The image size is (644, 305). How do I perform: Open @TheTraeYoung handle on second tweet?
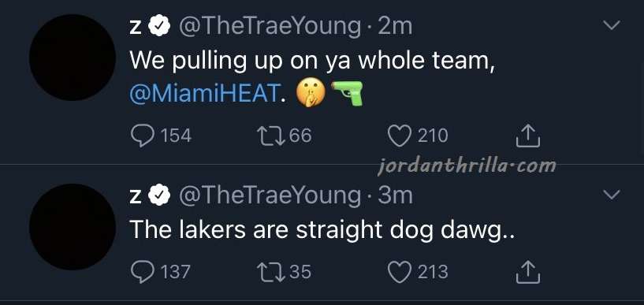tap(269, 195)
